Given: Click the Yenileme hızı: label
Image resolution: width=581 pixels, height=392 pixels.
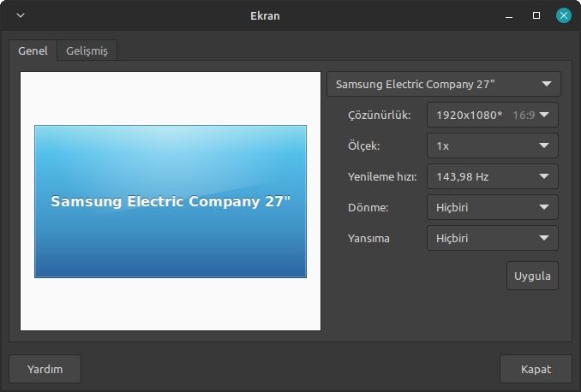Looking at the screenshot, I should click(382, 176).
